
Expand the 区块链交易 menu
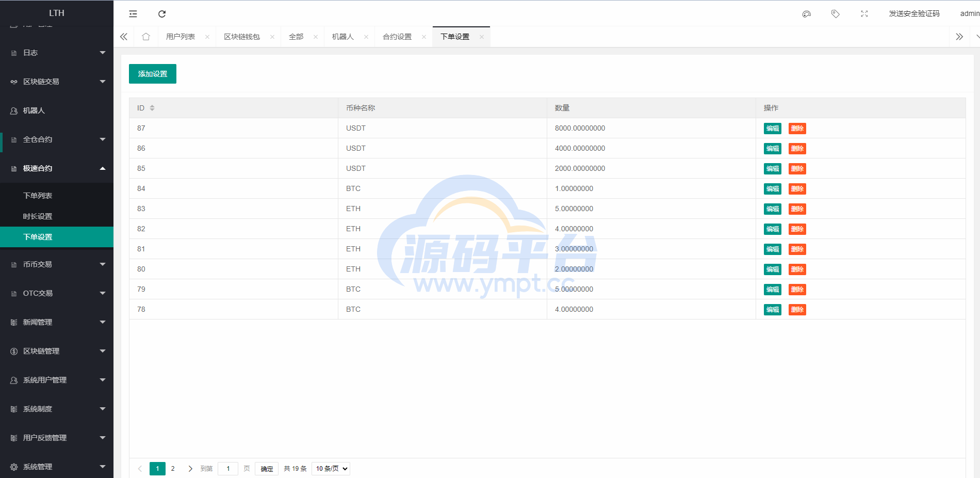point(103,82)
